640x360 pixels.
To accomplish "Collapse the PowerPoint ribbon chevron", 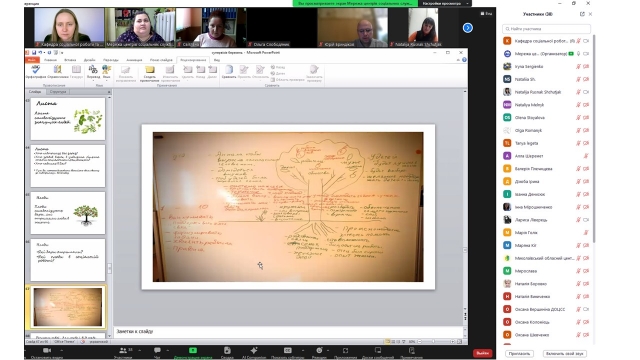I will point(458,60).
